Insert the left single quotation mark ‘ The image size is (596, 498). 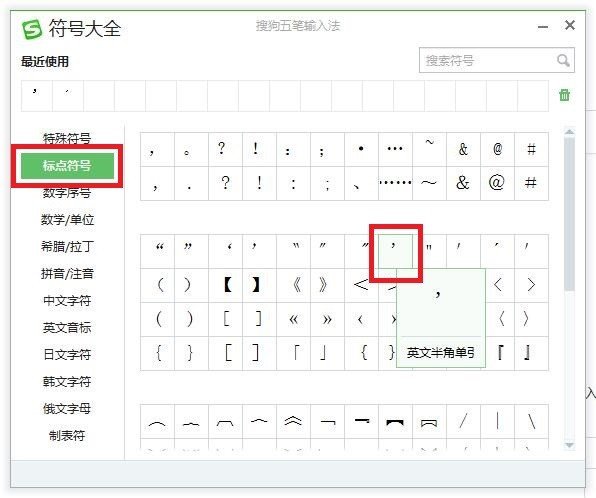point(225,251)
